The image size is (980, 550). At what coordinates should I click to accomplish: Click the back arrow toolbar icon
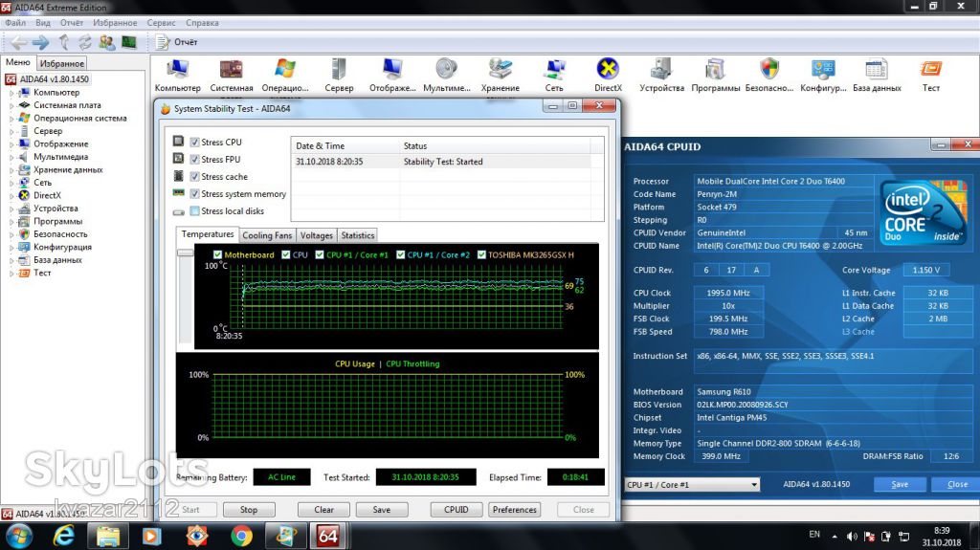19,42
